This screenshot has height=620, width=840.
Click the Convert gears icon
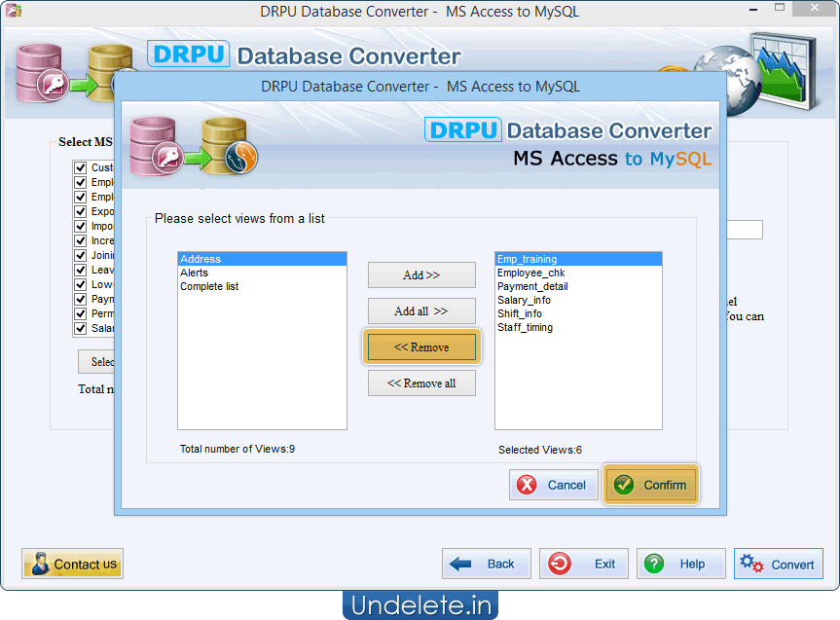(x=751, y=564)
